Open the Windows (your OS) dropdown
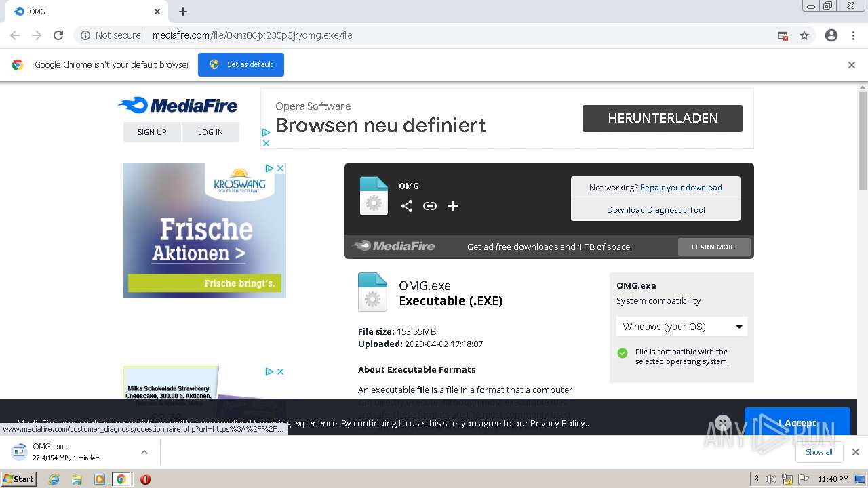 tap(682, 327)
